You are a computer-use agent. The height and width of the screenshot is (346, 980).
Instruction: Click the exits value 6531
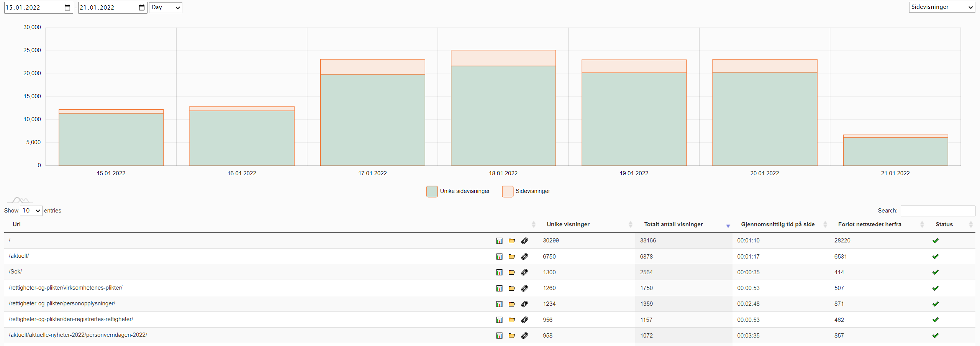click(841, 257)
